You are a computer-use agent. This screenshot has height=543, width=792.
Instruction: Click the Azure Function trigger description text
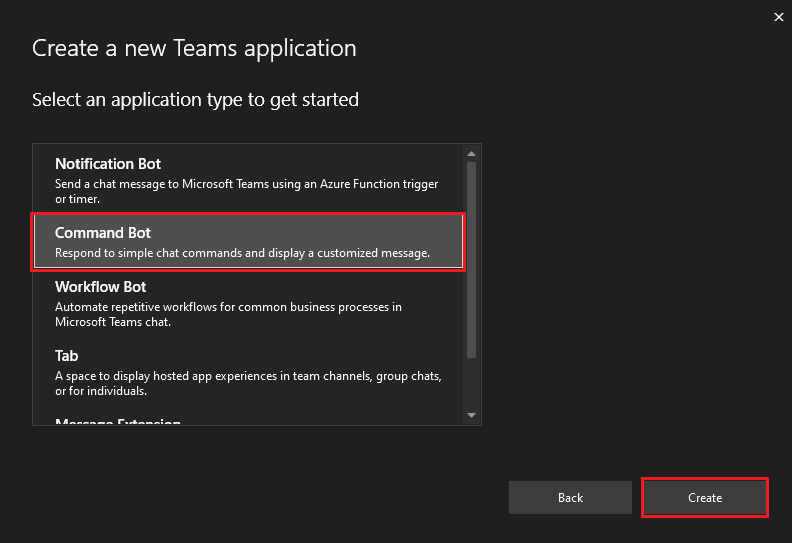[x=246, y=191]
